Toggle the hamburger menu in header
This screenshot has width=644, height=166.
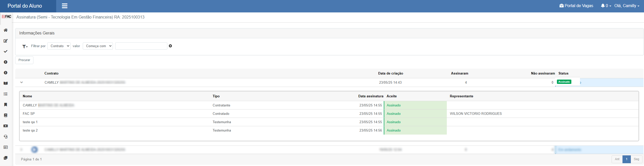(65, 6)
